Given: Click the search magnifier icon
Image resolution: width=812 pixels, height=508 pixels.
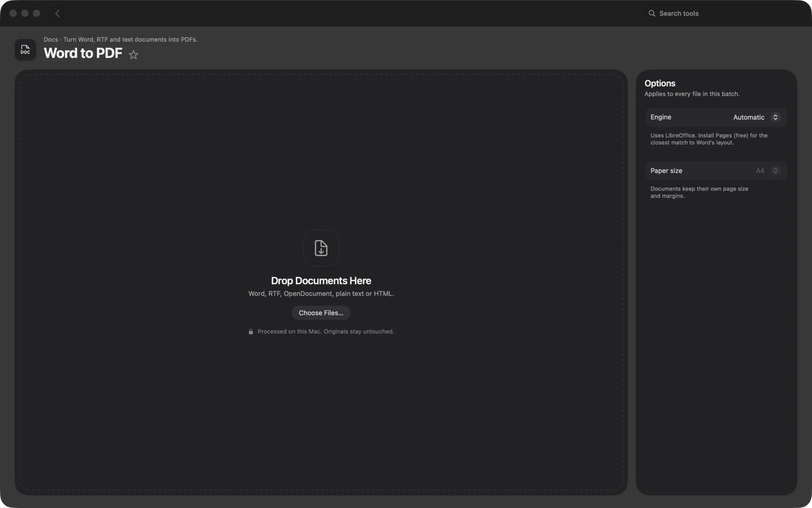Looking at the screenshot, I should point(652,14).
